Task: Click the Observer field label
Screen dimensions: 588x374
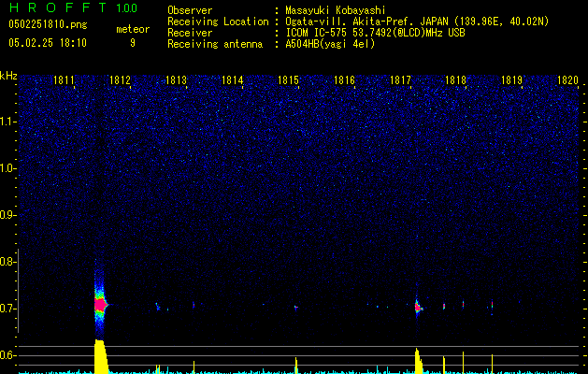Action: pyautogui.click(x=190, y=10)
